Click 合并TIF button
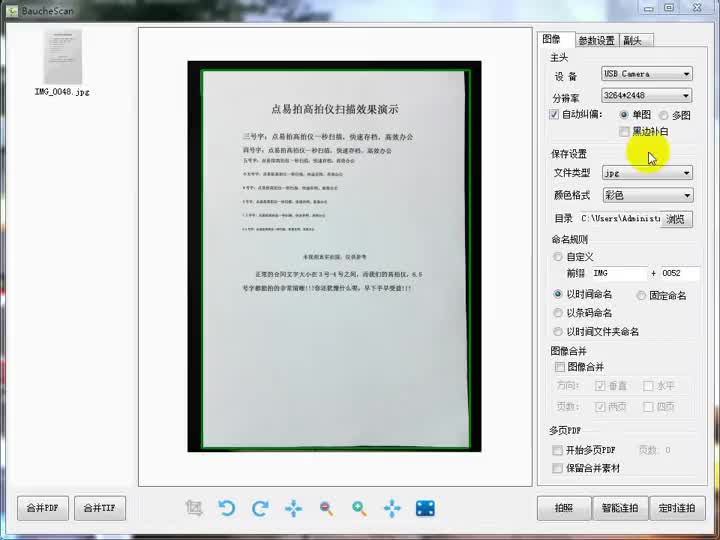 pyautogui.click(x=100, y=508)
